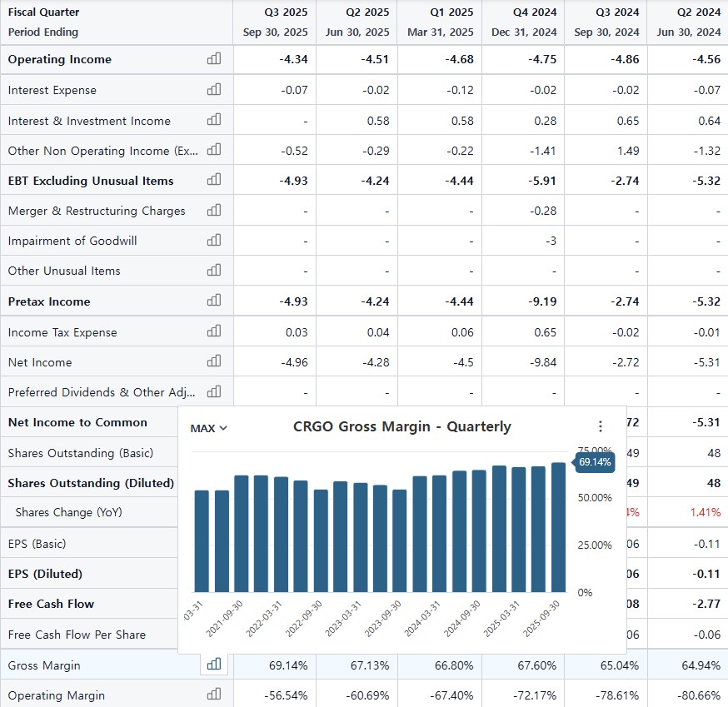Click the 69.14% chart value tooltip
This screenshot has height=707, width=728.
[595, 461]
